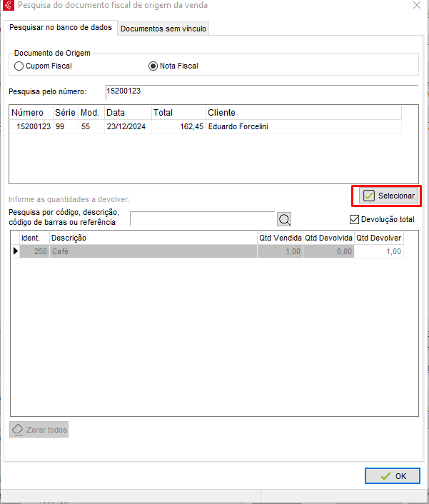Toggle the Devolução total checkbox

click(x=355, y=219)
